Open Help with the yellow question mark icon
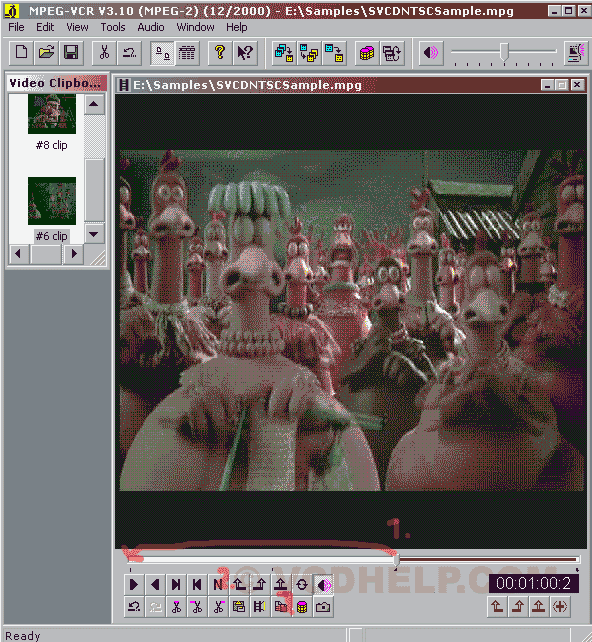The image size is (592, 642). 220,53
